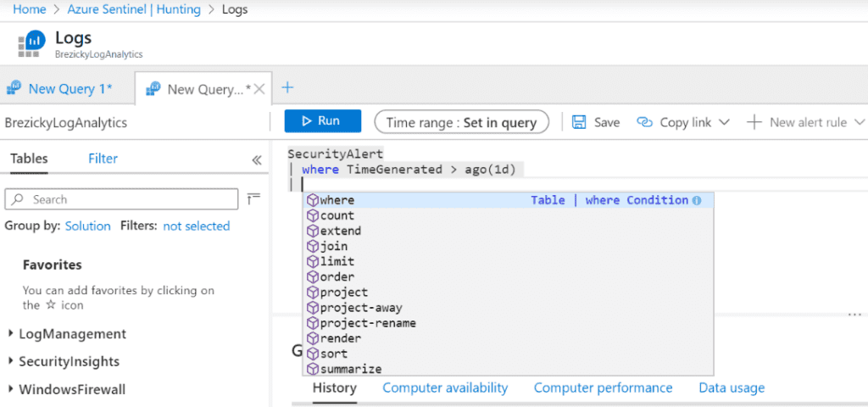
Task: Open the Computer performance tab
Action: click(x=603, y=387)
